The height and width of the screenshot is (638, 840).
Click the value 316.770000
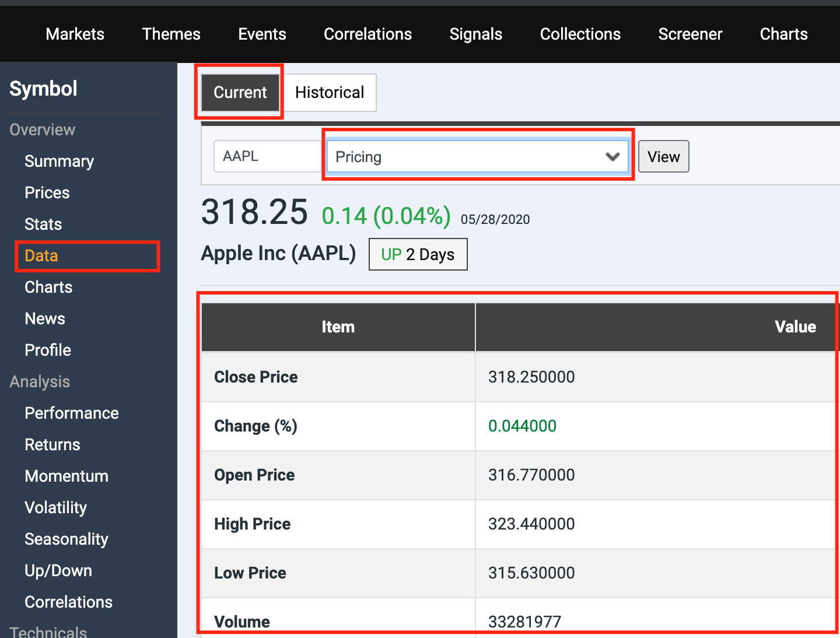point(531,475)
